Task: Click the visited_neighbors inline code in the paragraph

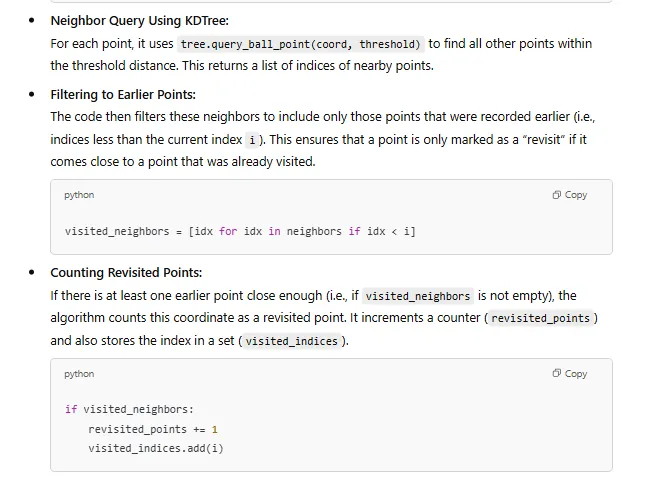Action: [418, 296]
